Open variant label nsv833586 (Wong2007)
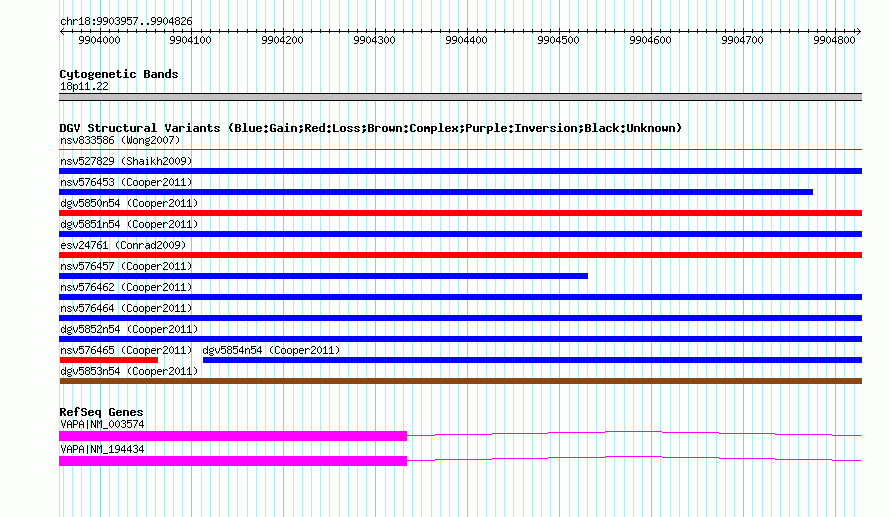This screenshot has height=517, width=890. coord(120,140)
